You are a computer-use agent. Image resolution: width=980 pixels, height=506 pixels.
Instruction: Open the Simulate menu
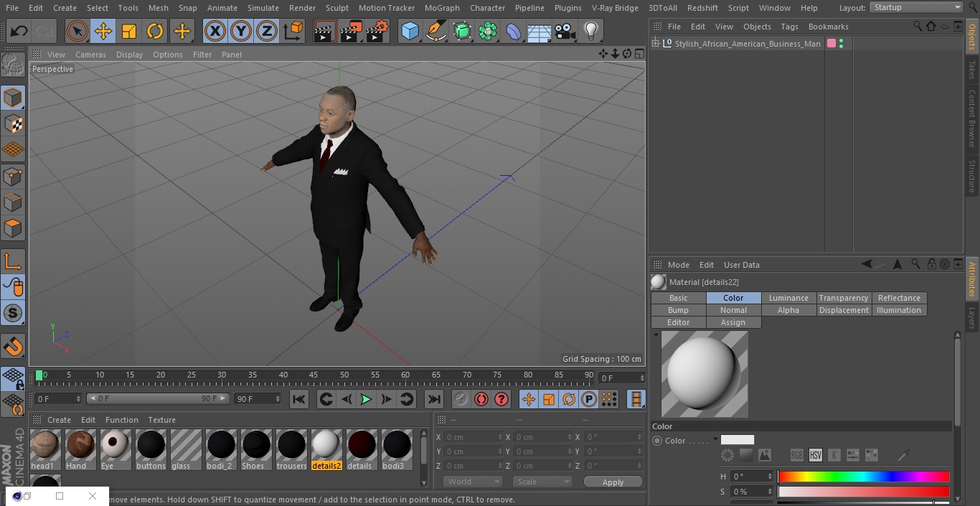pos(263,8)
